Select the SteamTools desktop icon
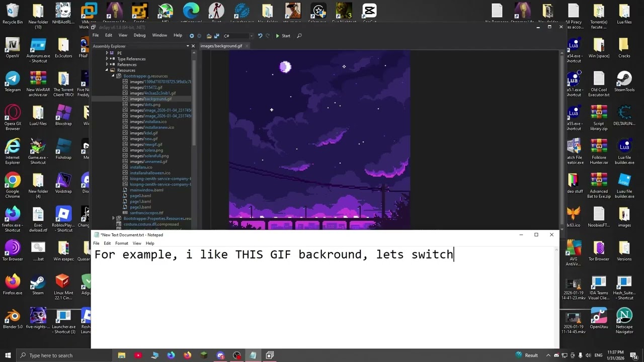 (x=624, y=81)
